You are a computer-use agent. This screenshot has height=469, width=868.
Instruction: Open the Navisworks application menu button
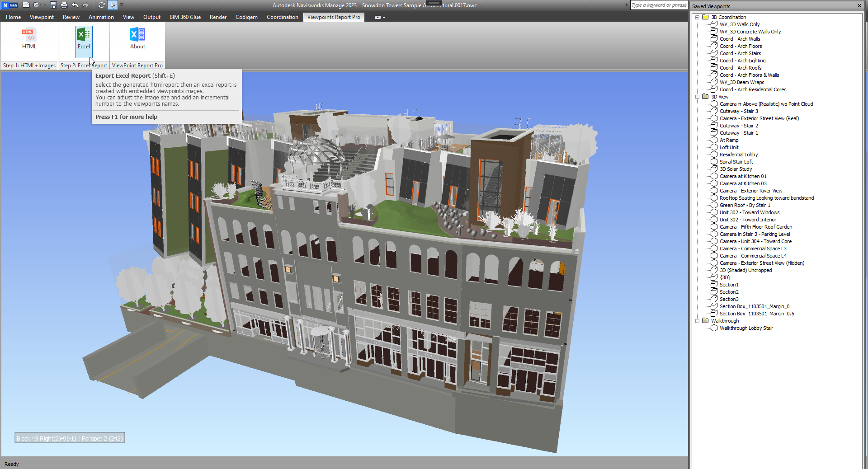click(x=10, y=5)
